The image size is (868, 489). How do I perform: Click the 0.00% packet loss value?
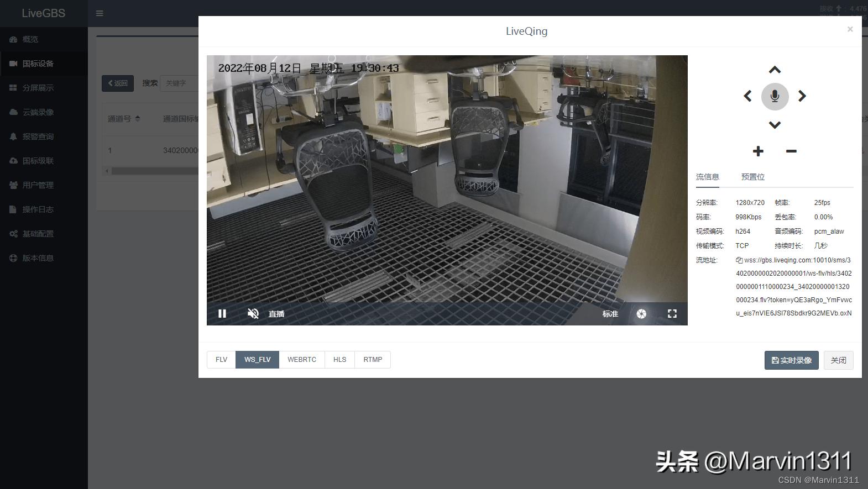[x=823, y=217]
